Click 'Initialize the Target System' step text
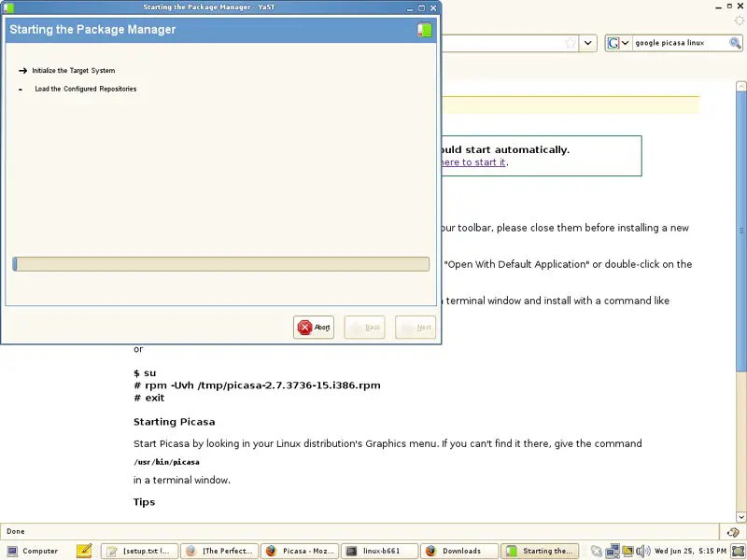 [74, 71]
